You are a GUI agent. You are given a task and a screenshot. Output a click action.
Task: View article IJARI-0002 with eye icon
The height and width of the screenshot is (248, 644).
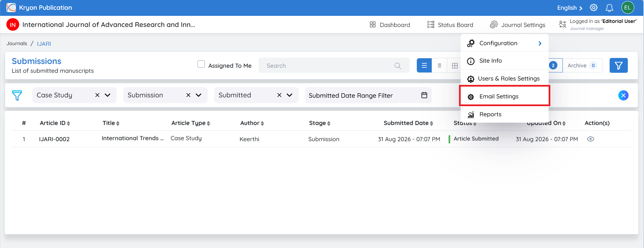click(x=590, y=139)
